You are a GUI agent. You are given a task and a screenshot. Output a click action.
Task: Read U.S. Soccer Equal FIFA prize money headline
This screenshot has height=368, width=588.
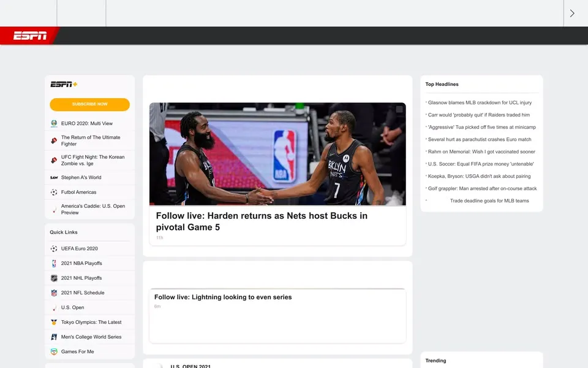(x=481, y=164)
